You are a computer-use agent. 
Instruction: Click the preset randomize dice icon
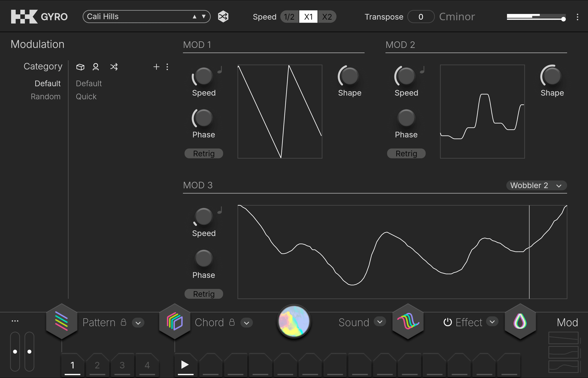point(223,17)
